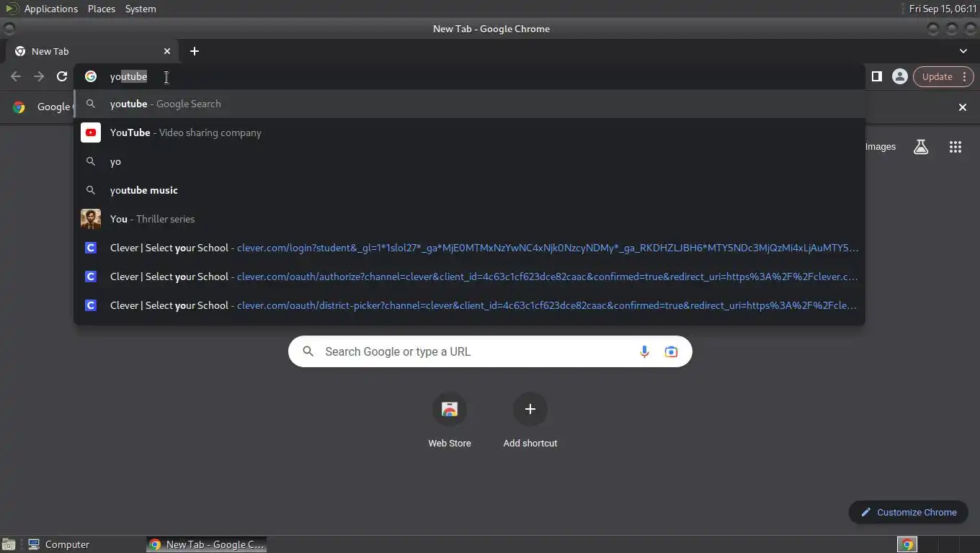The image size is (980, 553).
Task: Open the Places menu
Action: coord(102,9)
